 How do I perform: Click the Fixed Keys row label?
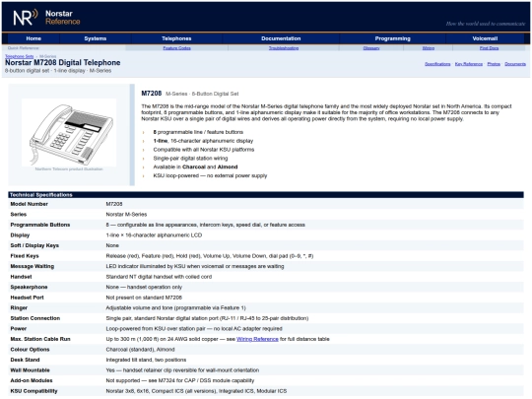pos(25,256)
